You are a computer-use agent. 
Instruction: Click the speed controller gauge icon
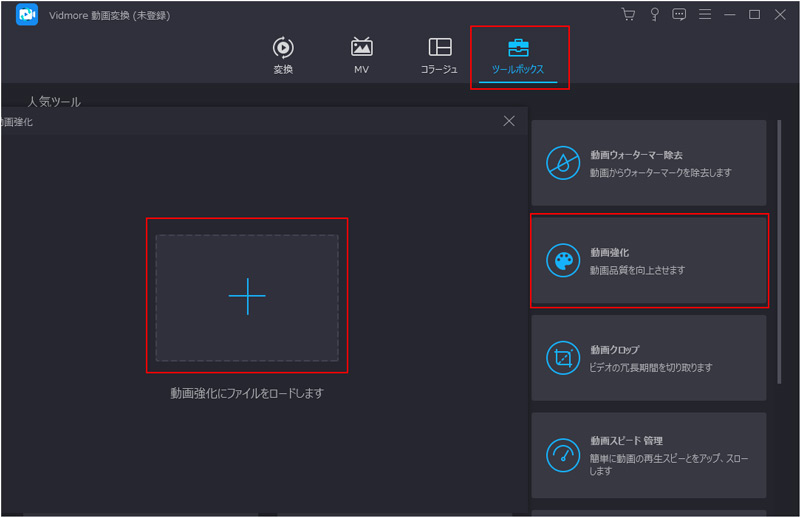pos(563,455)
